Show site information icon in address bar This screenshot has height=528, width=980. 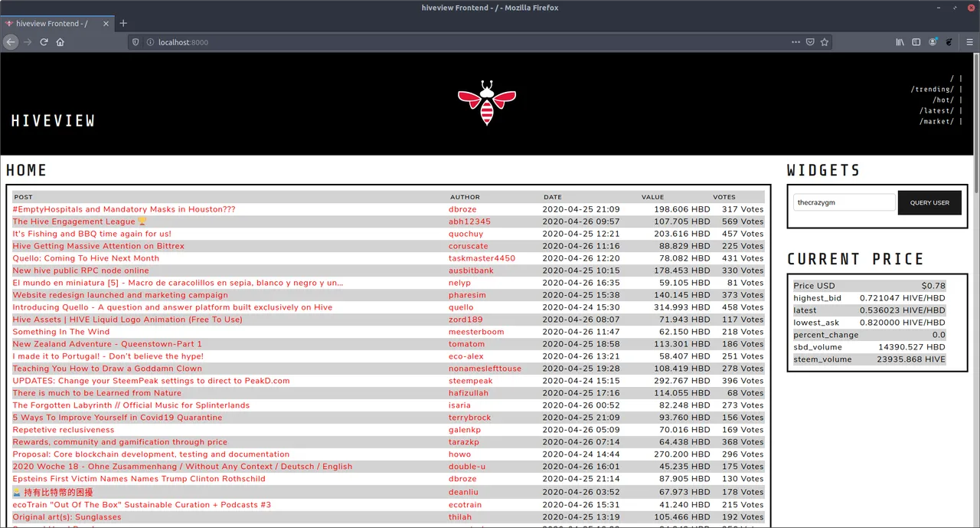[150, 42]
